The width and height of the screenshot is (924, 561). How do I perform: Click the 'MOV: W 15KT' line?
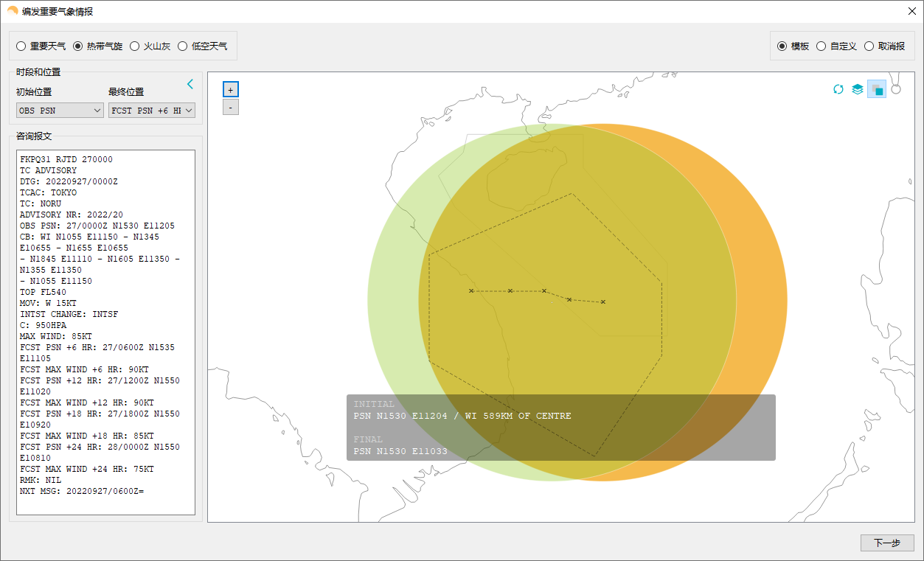click(48, 303)
